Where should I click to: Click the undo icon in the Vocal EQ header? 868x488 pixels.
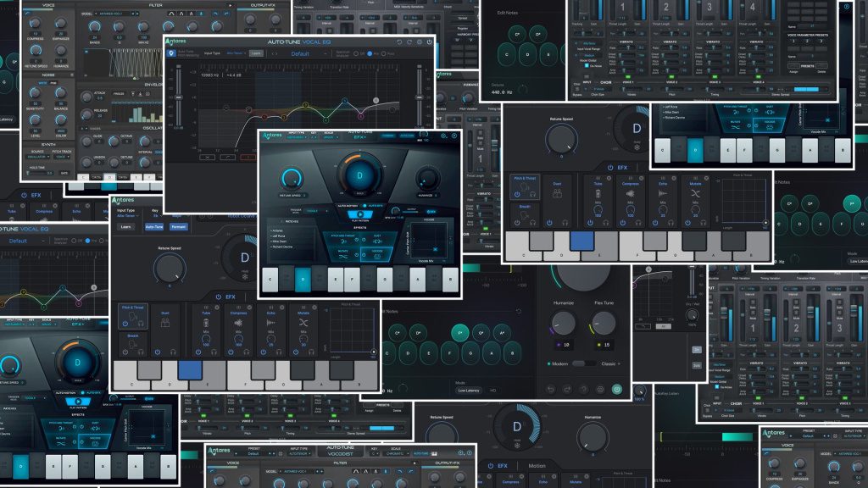[399, 42]
